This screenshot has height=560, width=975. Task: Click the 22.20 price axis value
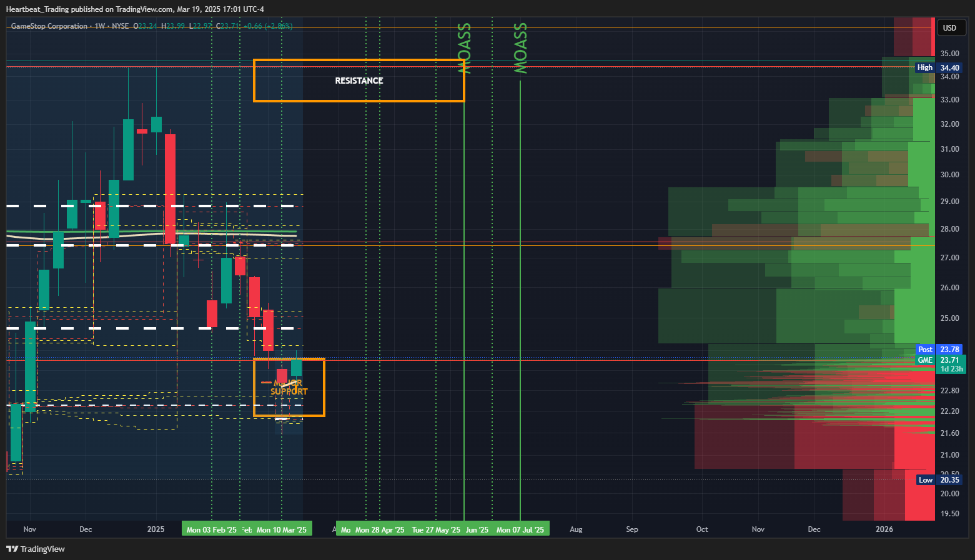(x=949, y=411)
